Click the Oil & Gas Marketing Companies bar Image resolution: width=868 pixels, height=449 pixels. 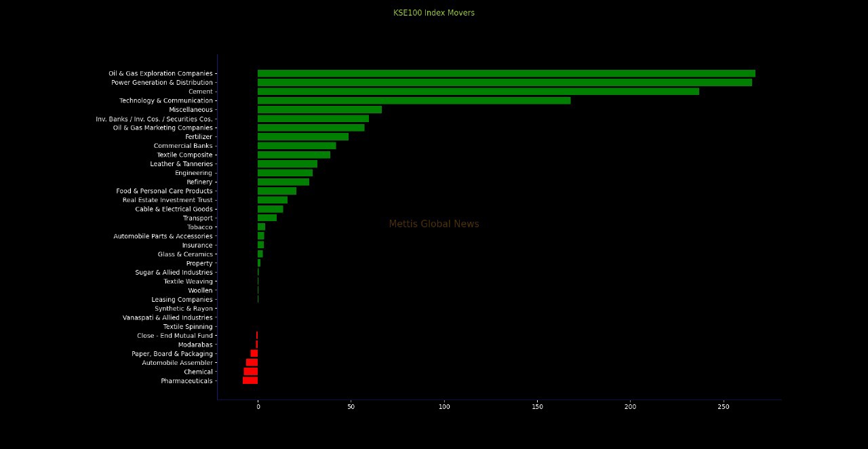(x=311, y=128)
